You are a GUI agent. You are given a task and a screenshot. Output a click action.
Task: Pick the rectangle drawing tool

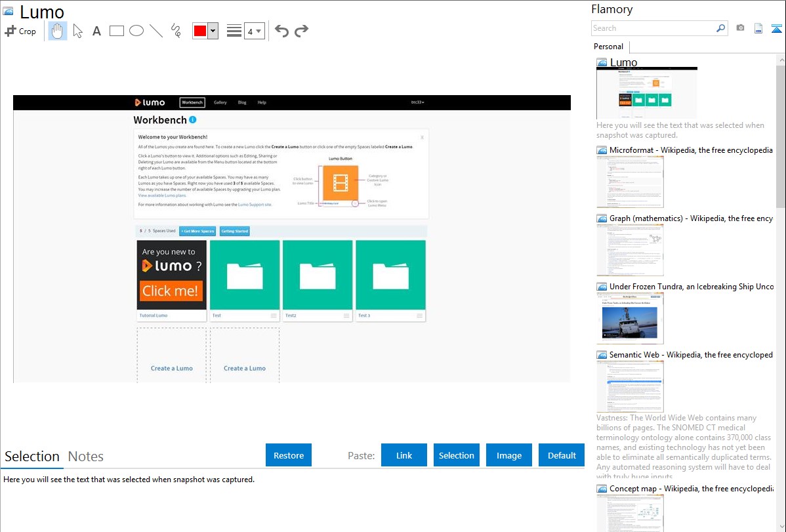click(116, 31)
